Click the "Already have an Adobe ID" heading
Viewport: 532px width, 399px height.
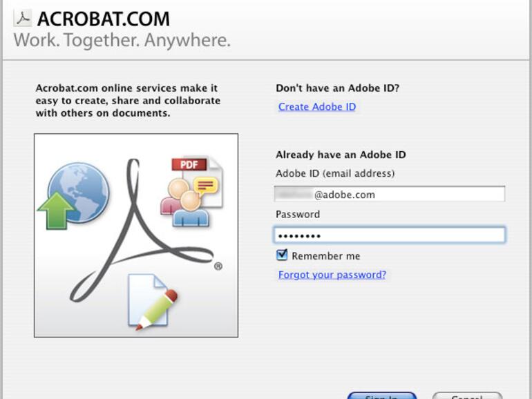pos(341,155)
